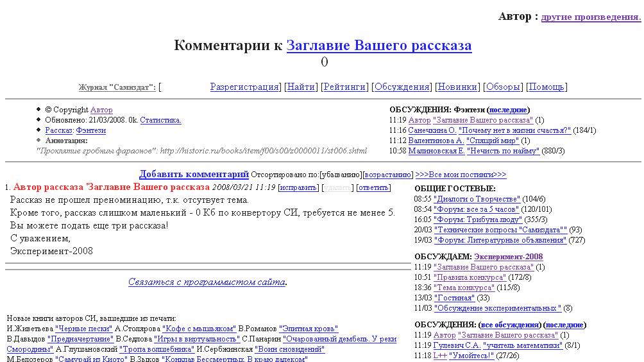Open the 'Фэнтези' genre link
644x362 pixels.
pos(91,130)
